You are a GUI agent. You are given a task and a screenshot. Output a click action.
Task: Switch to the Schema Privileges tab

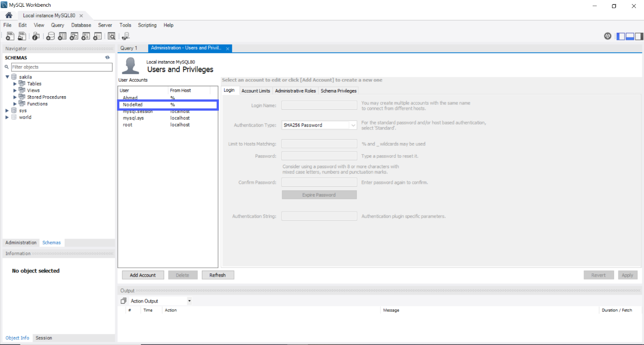tap(339, 90)
